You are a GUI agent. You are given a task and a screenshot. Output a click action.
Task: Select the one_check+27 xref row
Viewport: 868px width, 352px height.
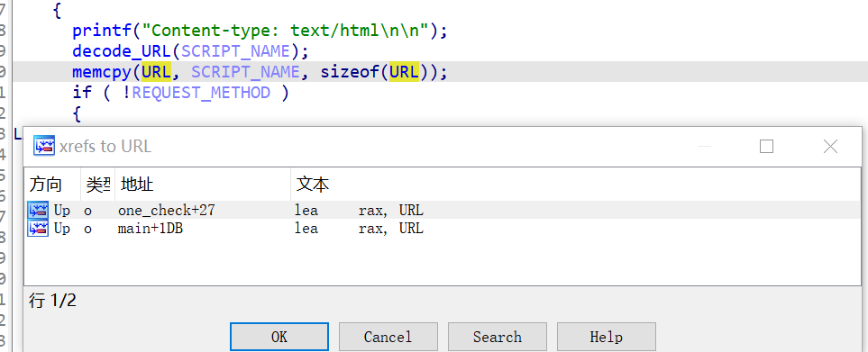(443, 210)
